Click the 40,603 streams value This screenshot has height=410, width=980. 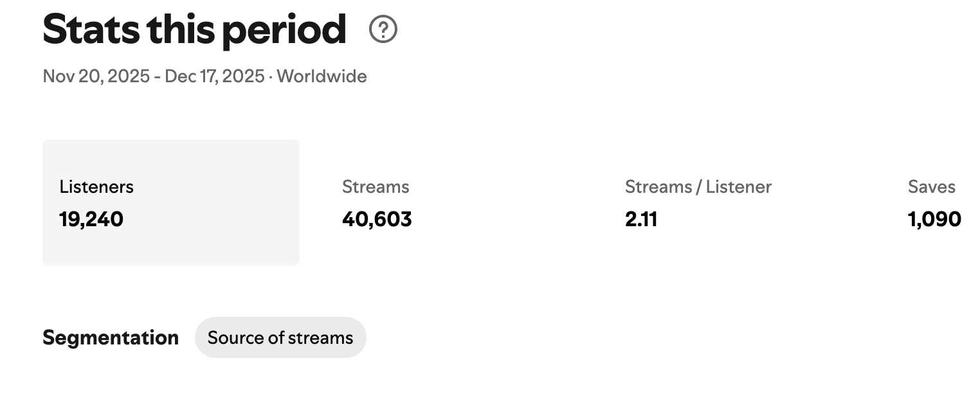[377, 219]
